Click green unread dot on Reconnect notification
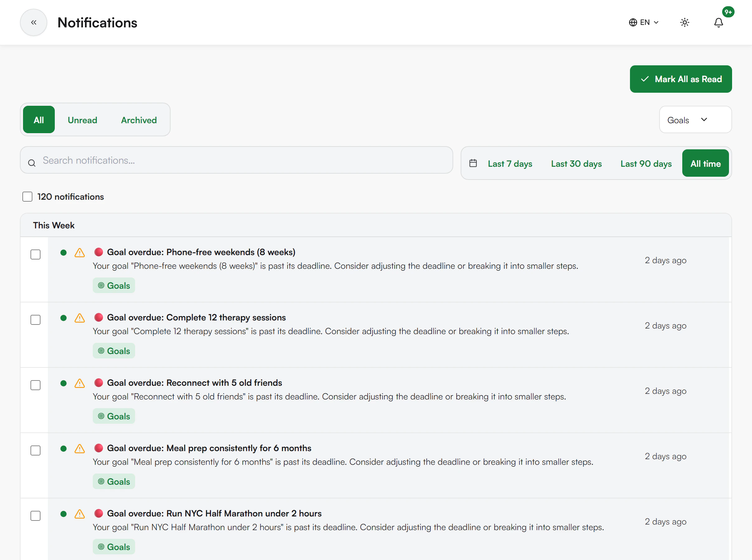Viewport: 752px width, 560px height. coord(63,383)
